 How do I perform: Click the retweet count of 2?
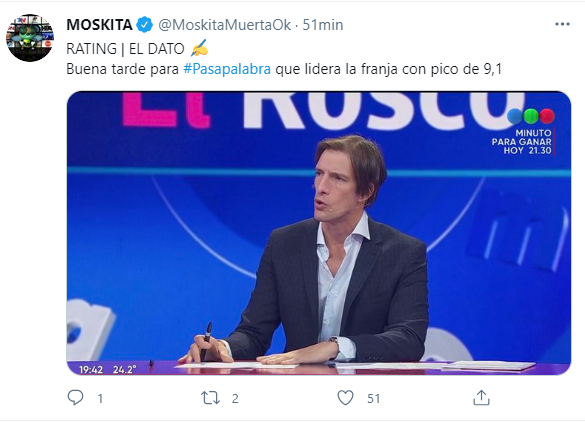235,399
